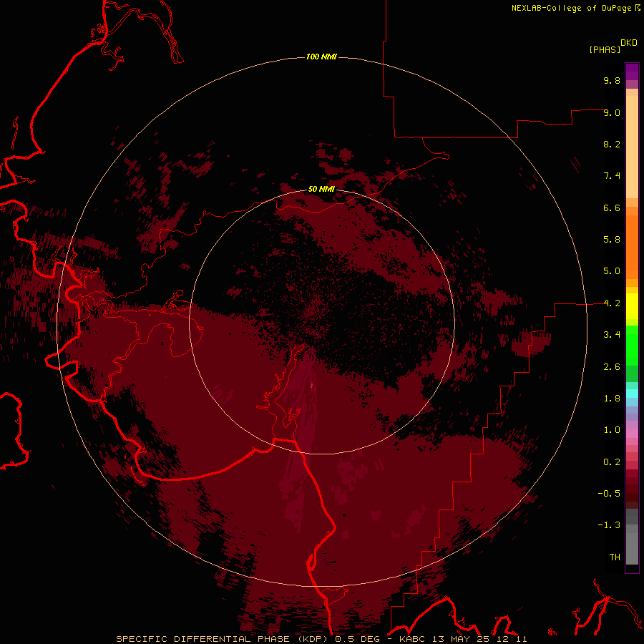Click the 5.0 scale value
Image resolution: width=644 pixels, height=644 pixels.
pos(612,271)
